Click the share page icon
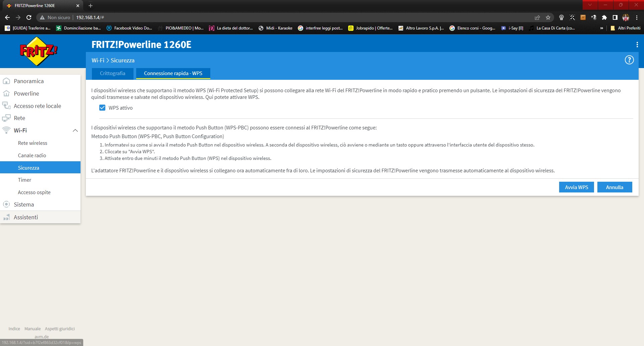Image resolution: width=644 pixels, height=346 pixels. click(537, 17)
